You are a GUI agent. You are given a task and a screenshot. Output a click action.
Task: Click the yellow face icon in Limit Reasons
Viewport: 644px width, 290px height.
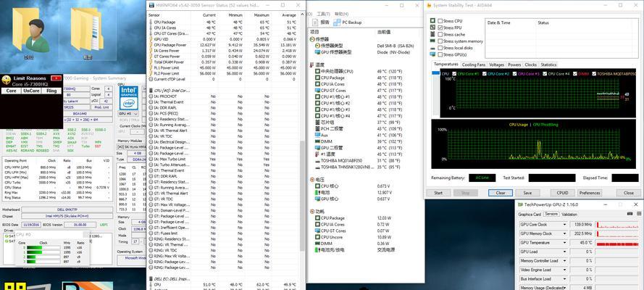point(7,80)
